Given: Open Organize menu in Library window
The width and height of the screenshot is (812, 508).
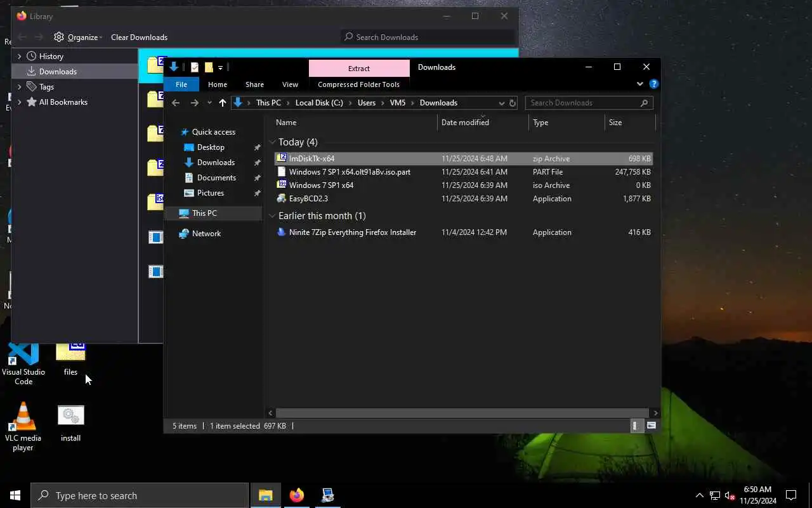Looking at the screenshot, I should (79, 37).
